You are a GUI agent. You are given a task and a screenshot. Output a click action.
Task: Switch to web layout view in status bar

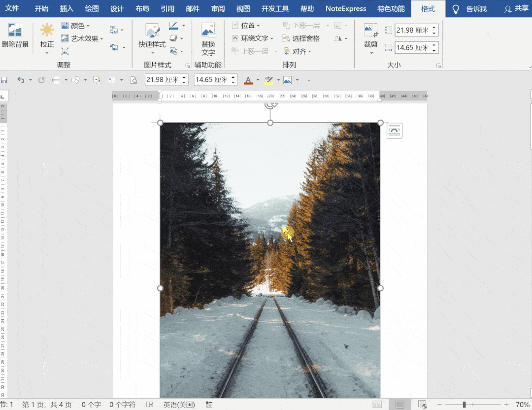click(422, 405)
